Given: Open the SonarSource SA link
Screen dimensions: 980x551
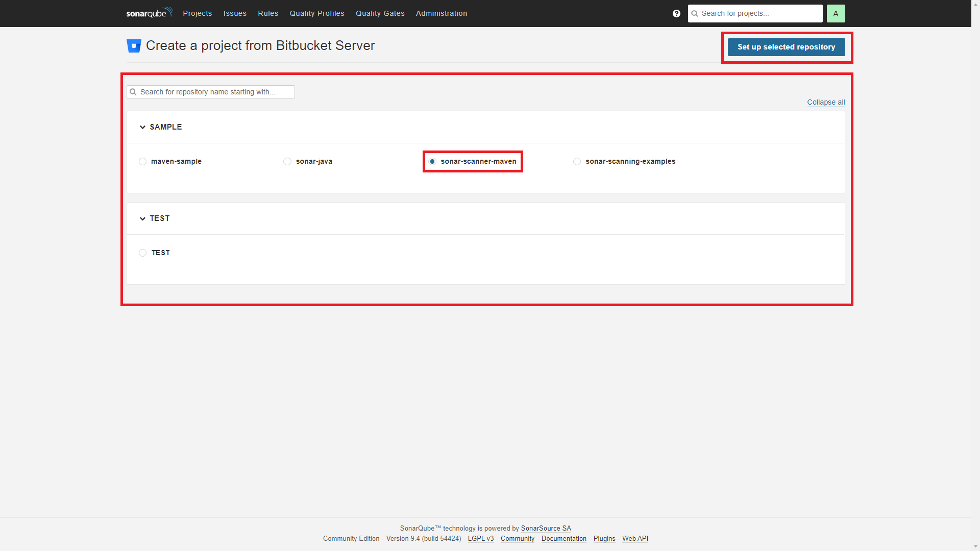Looking at the screenshot, I should [x=546, y=529].
